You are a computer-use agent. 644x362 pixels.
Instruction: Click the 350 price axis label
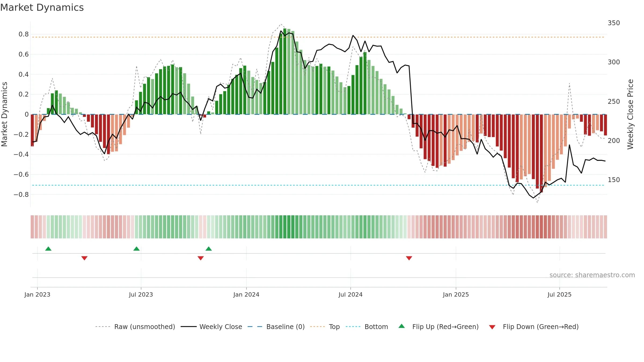pos(614,23)
